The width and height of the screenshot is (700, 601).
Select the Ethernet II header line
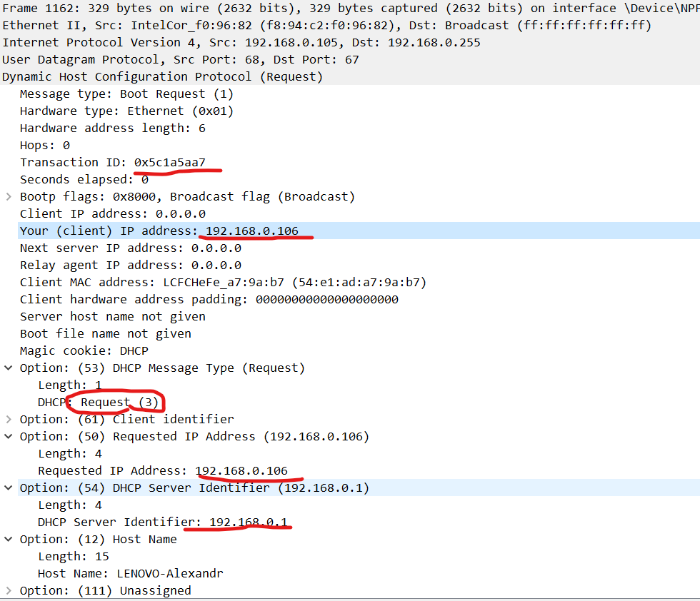click(350, 26)
